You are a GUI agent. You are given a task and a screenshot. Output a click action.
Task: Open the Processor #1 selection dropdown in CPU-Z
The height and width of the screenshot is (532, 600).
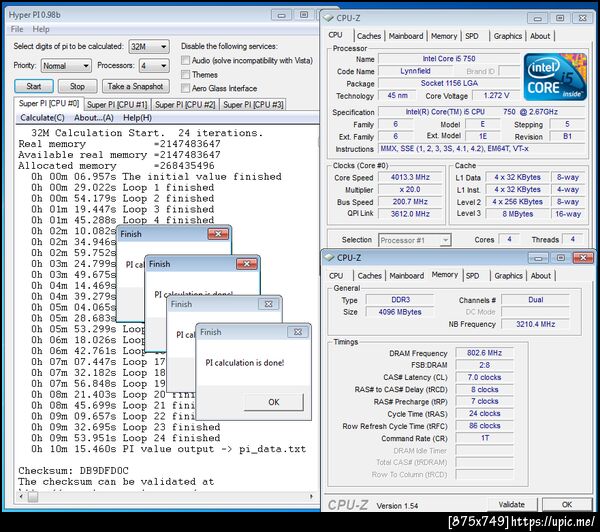(x=415, y=240)
